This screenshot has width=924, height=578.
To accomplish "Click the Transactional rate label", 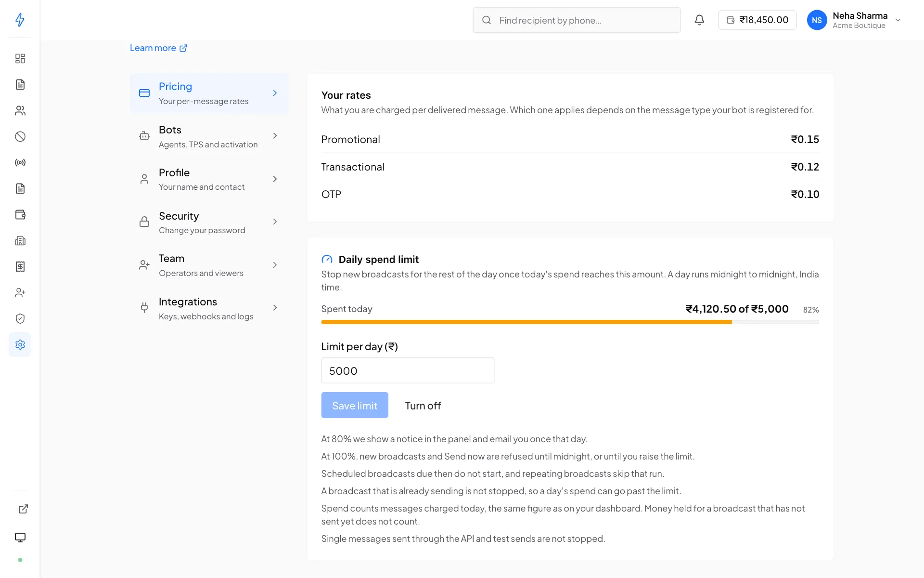I will click(353, 167).
